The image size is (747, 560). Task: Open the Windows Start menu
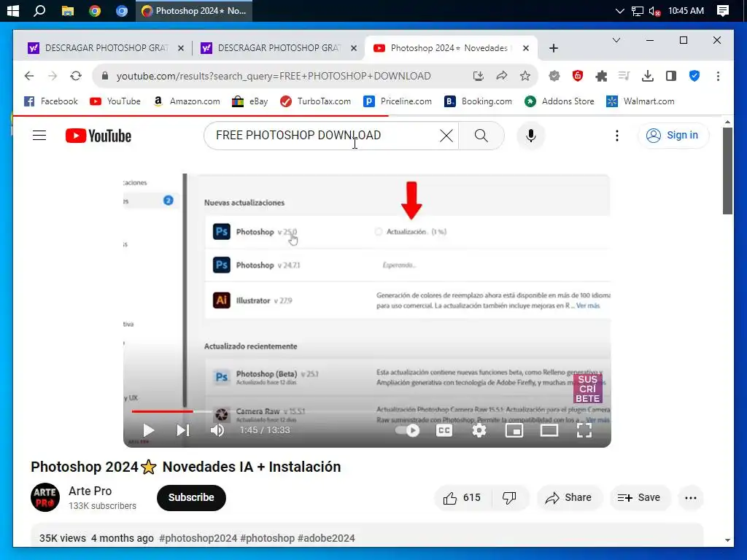coord(13,10)
